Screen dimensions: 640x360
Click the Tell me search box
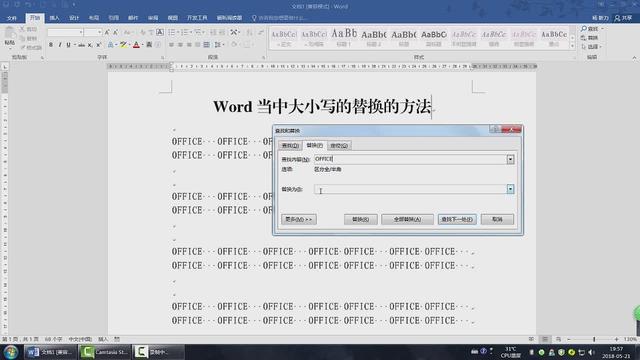pos(279,18)
